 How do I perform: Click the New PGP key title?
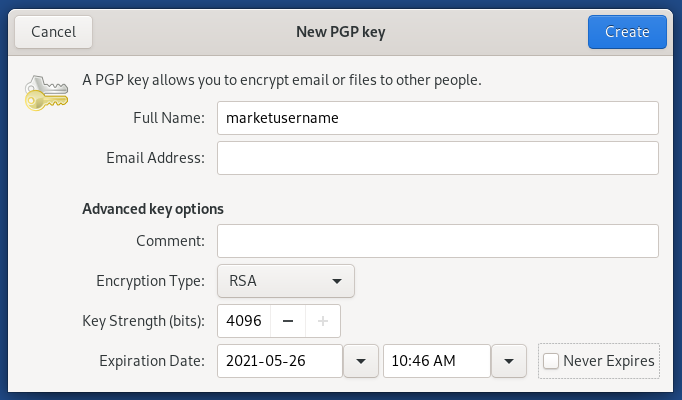point(341,32)
